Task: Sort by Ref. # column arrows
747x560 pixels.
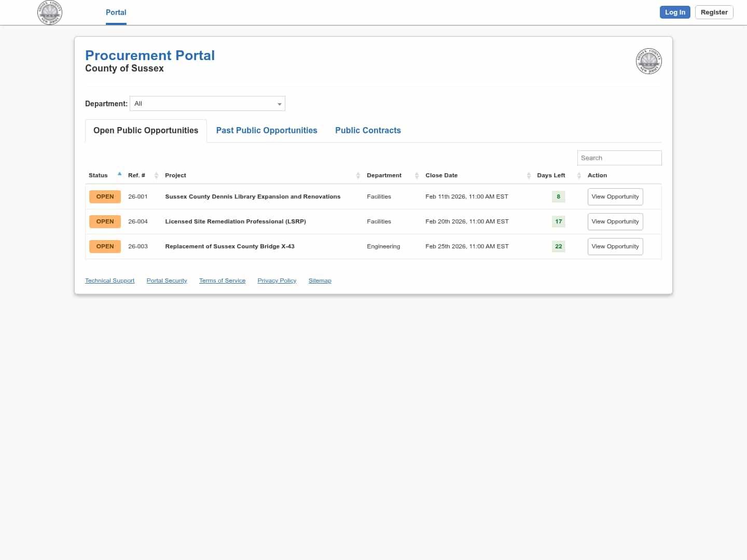Action: [156, 176]
